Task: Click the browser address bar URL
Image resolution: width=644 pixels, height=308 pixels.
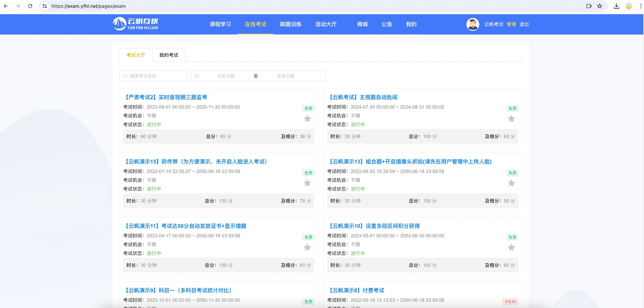Action: (x=89, y=6)
